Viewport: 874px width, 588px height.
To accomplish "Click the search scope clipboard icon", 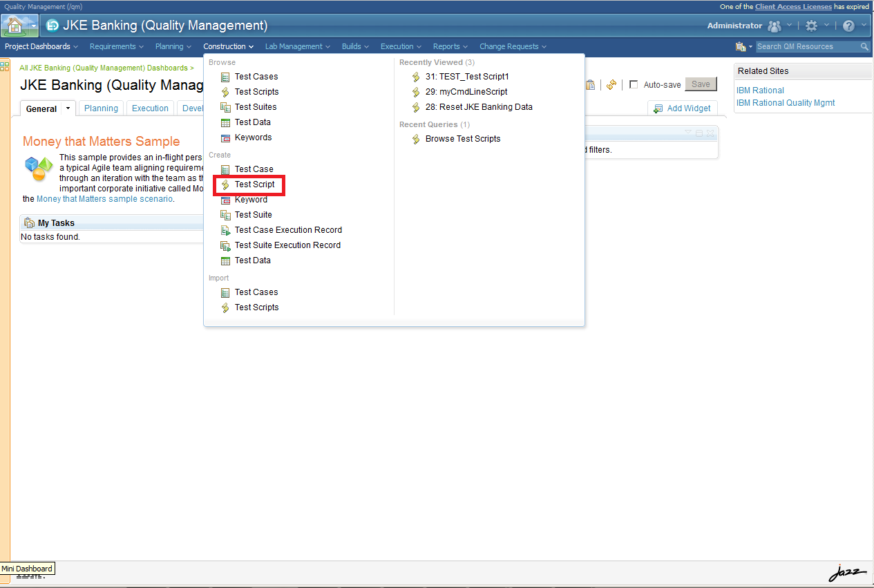I will 741,46.
